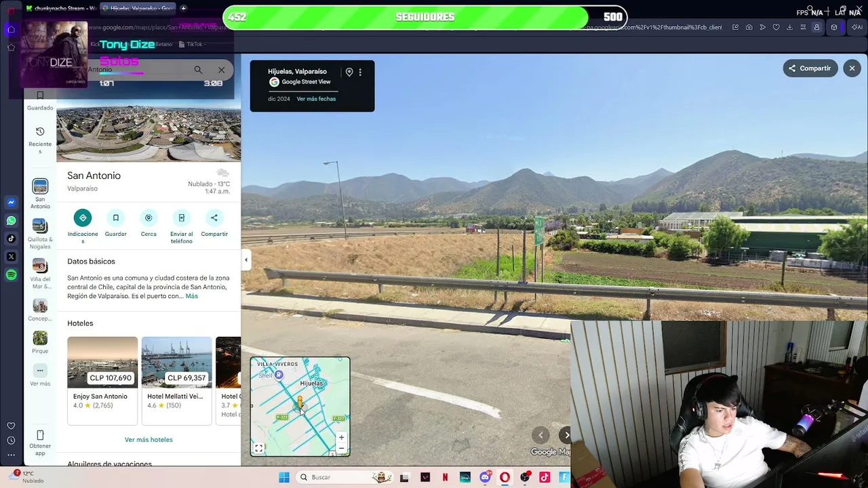Screen dimensions: 868x488
Task: Go to previous Street View image arrow
Action: tap(540, 435)
